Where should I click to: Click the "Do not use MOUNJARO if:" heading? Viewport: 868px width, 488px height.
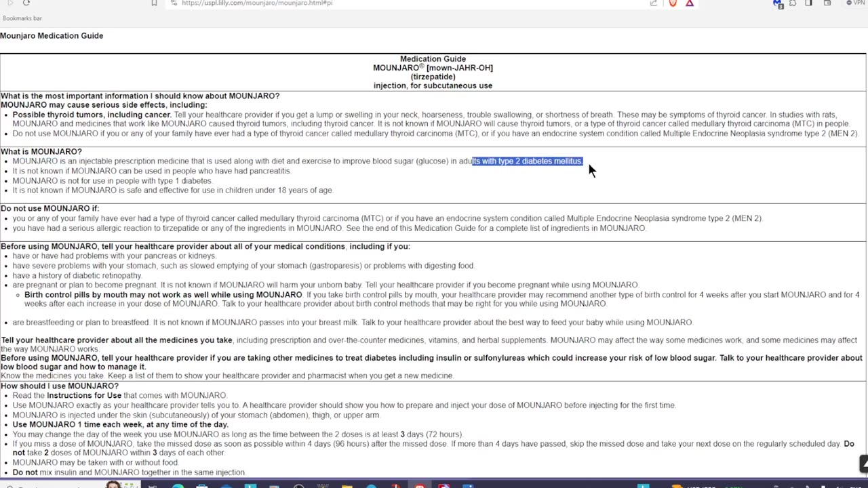point(50,209)
